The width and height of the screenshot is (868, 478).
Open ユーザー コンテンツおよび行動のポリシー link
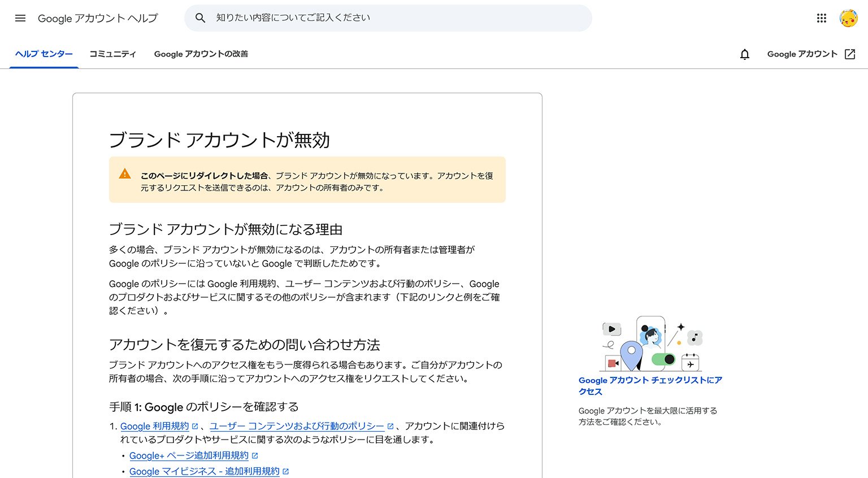click(x=297, y=426)
